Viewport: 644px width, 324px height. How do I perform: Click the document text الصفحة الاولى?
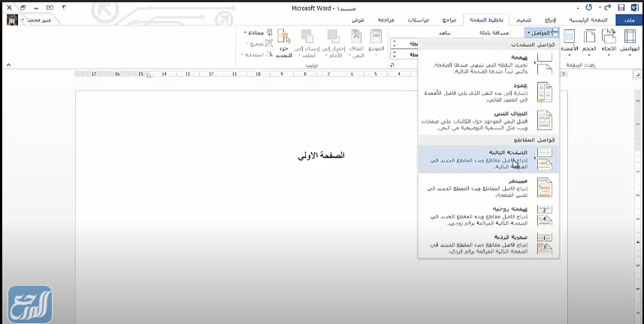[321, 155]
